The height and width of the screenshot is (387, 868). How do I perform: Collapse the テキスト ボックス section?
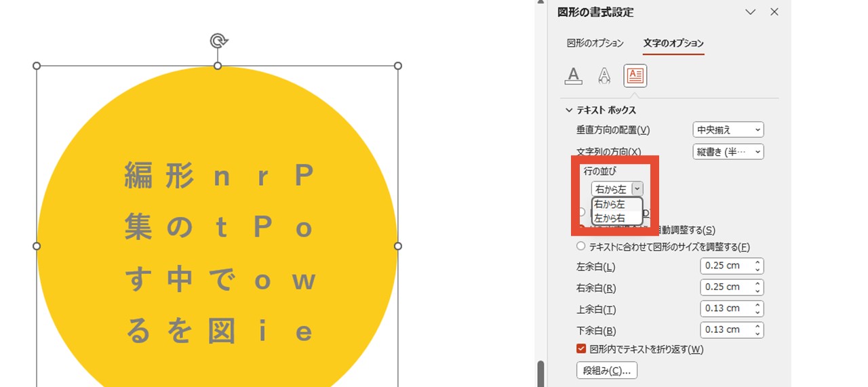click(568, 110)
